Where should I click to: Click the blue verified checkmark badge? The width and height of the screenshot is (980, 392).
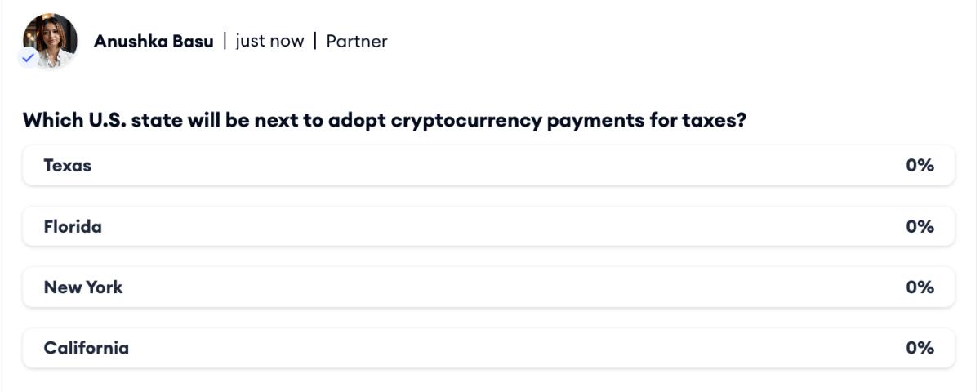click(29, 58)
